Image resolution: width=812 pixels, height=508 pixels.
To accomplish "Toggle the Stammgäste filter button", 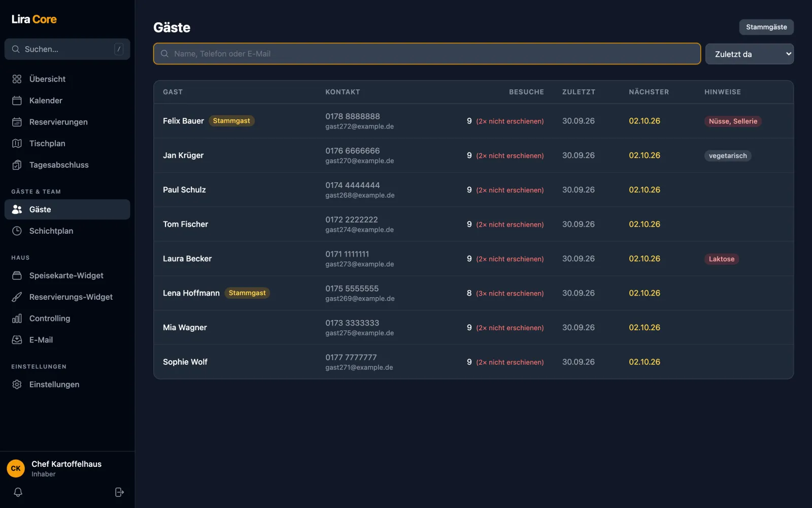I will tap(766, 27).
